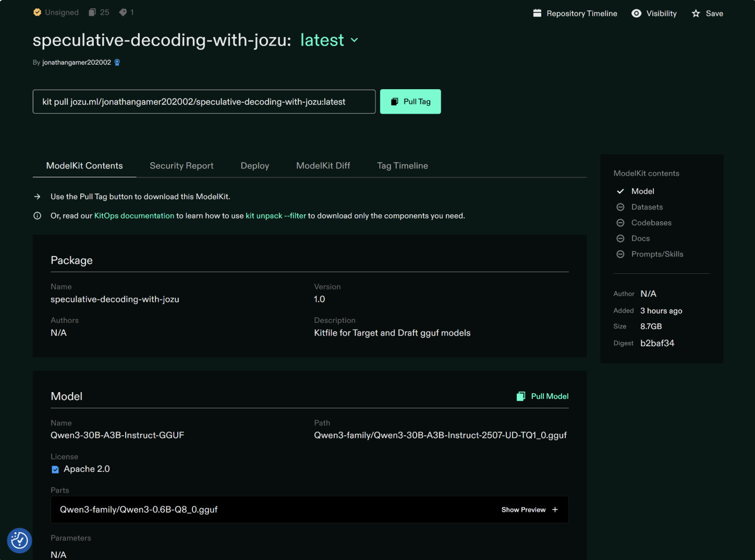Jump to Model in ModelKit contents
Image resolution: width=755 pixels, height=560 pixels.
[643, 191]
